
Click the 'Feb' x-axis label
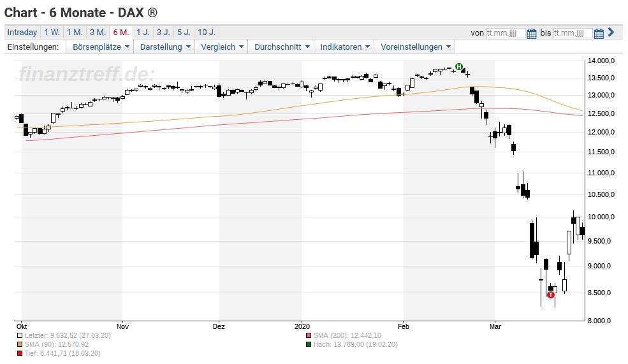coord(404,326)
